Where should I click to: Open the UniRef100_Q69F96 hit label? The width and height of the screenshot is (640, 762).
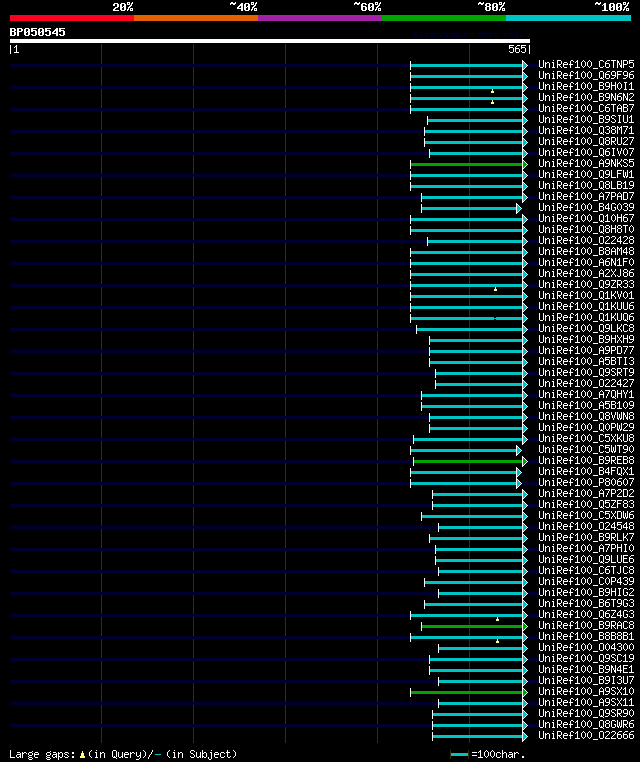pos(586,75)
